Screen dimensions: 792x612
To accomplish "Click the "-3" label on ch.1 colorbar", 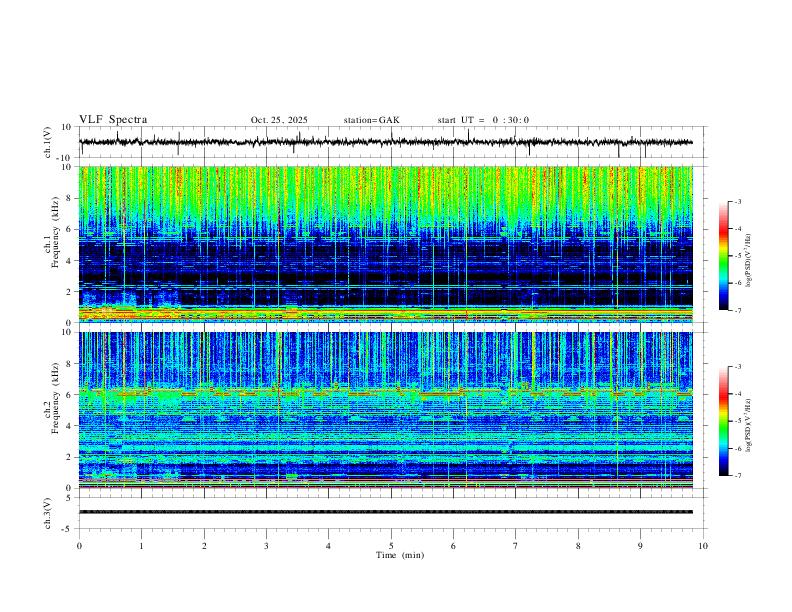I will click(x=738, y=202).
